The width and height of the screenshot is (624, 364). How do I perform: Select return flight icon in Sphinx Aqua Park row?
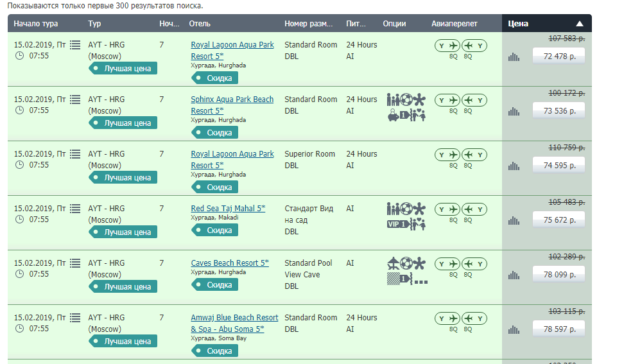click(474, 100)
